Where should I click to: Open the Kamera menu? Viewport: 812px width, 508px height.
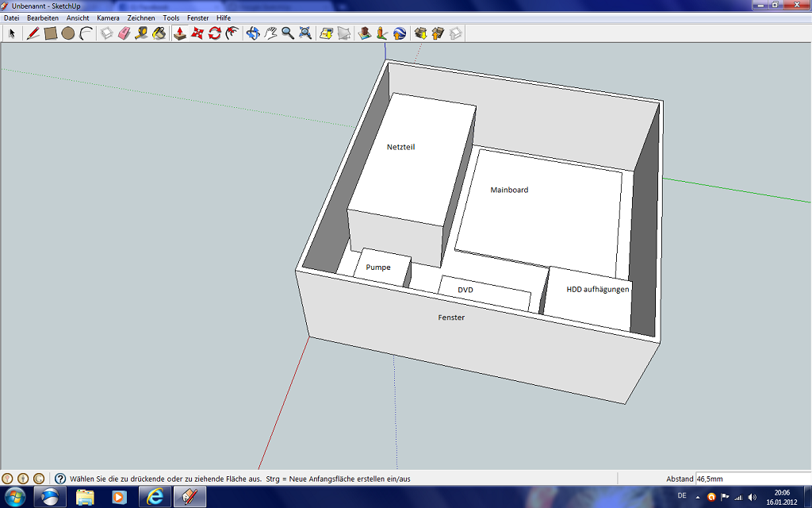click(x=107, y=17)
